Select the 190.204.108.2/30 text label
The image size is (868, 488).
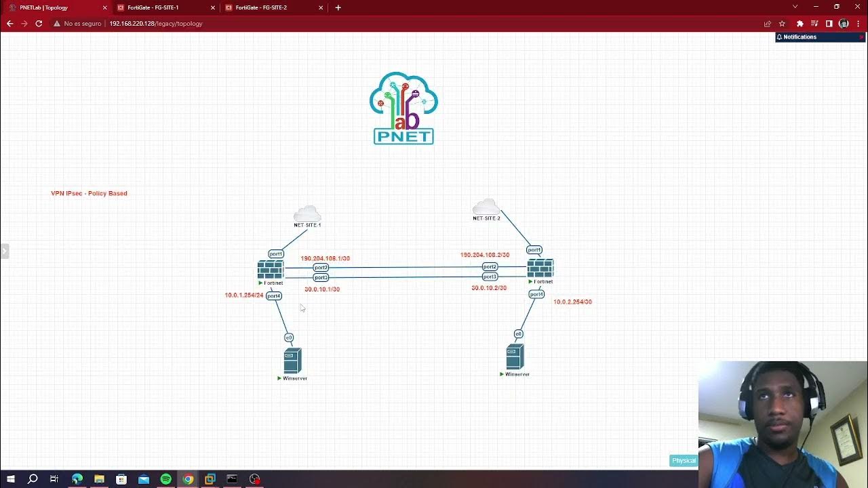485,255
